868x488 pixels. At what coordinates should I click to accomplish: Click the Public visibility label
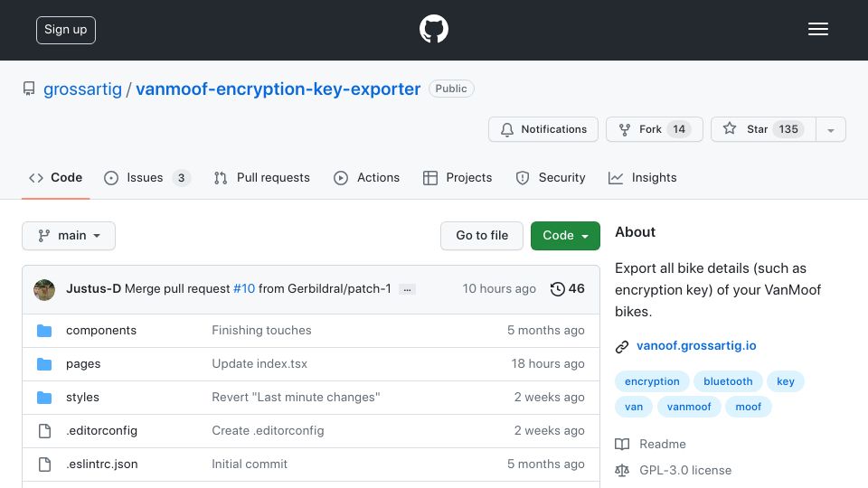click(x=451, y=89)
